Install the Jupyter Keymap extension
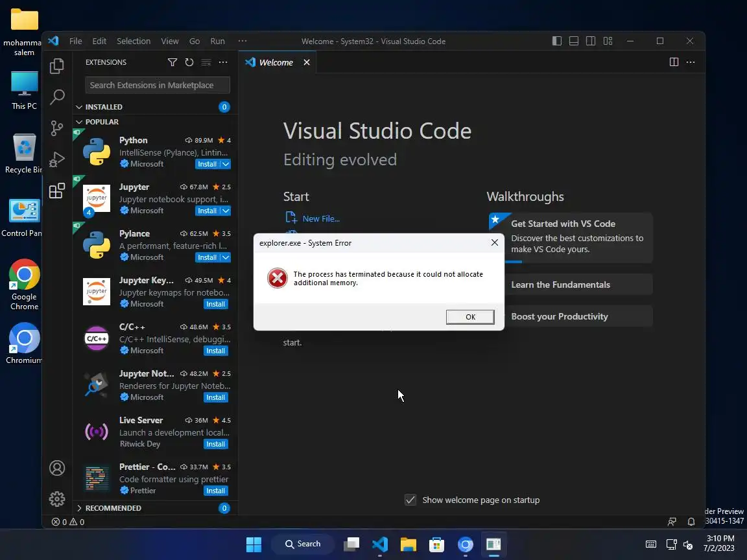The image size is (747, 560). (x=216, y=304)
